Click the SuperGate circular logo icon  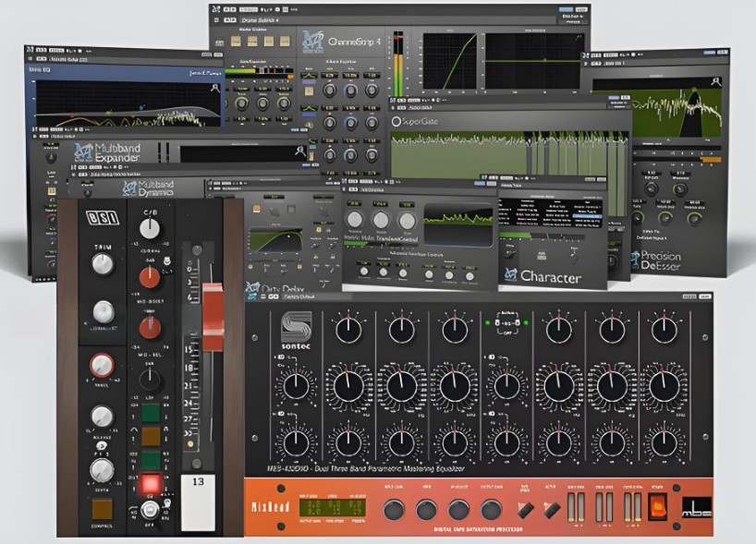pos(397,121)
